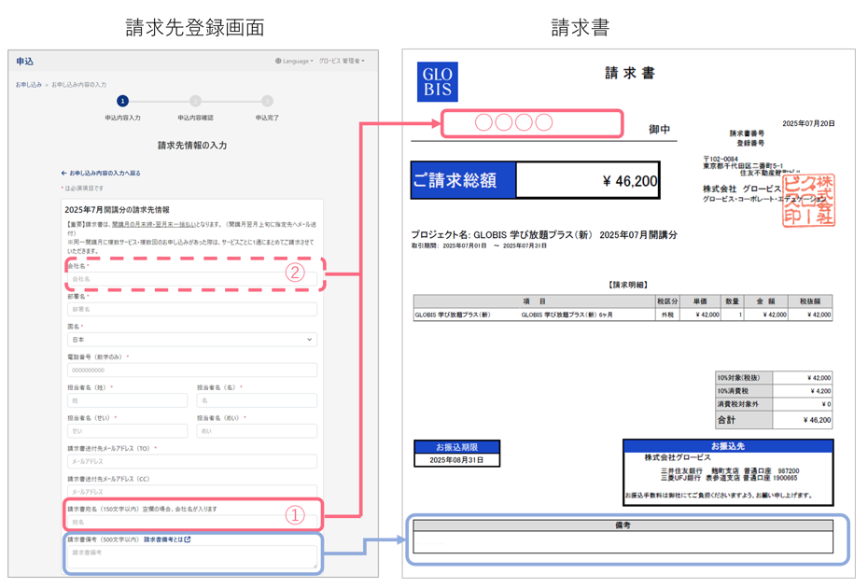Click the 外税 cell in the detail row
This screenshot has height=588, width=868.
coord(667,315)
